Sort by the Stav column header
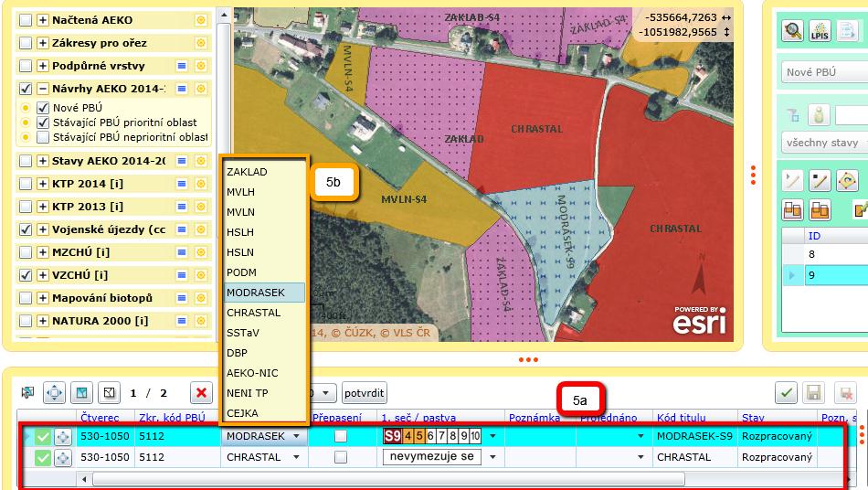The width and height of the screenshot is (868, 490). tap(753, 418)
